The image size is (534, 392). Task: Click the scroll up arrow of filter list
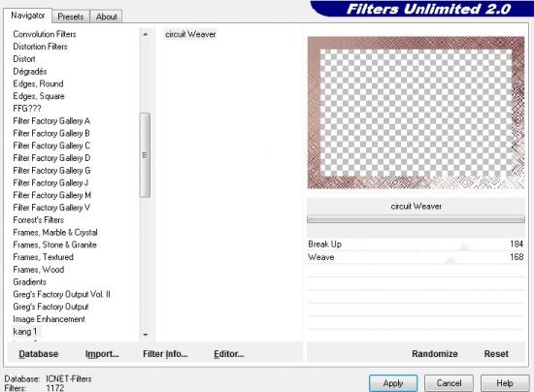tap(146, 34)
